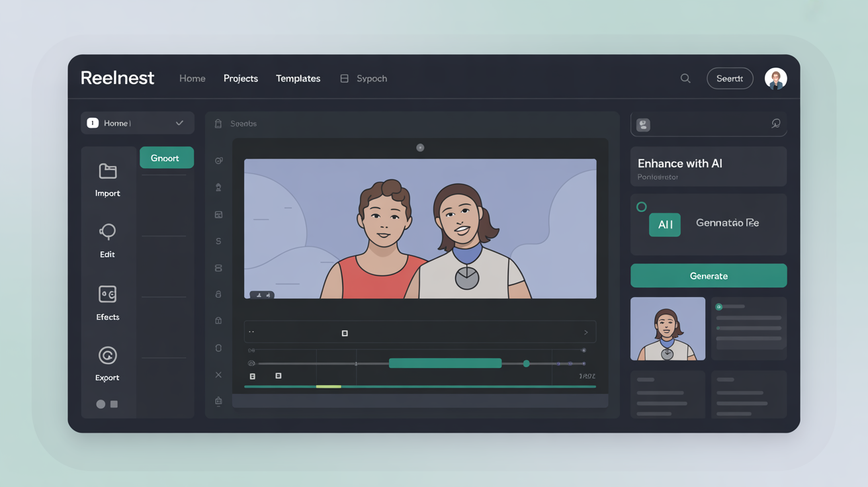
Task: Select the stacked-bars tool in vertical strip
Action: point(218,268)
